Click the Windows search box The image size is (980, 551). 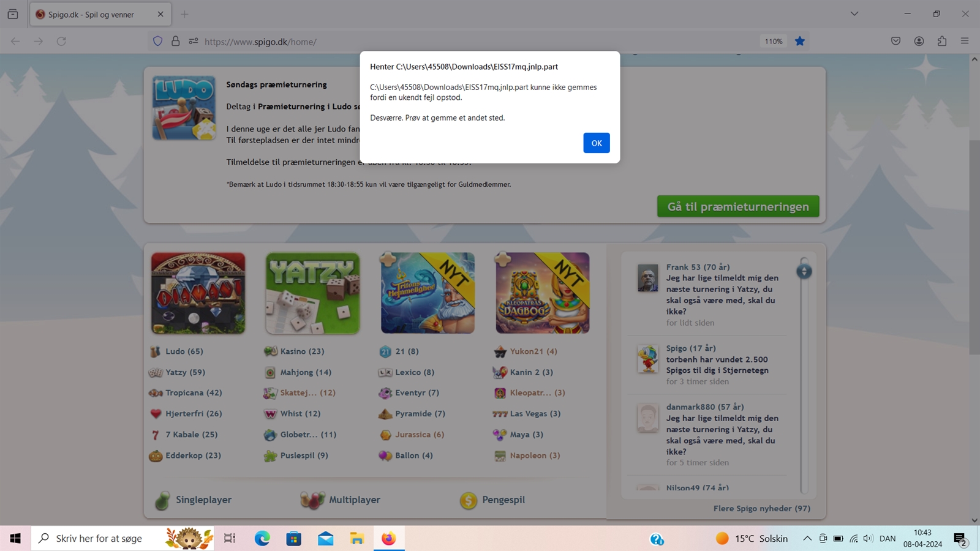click(98, 539)
